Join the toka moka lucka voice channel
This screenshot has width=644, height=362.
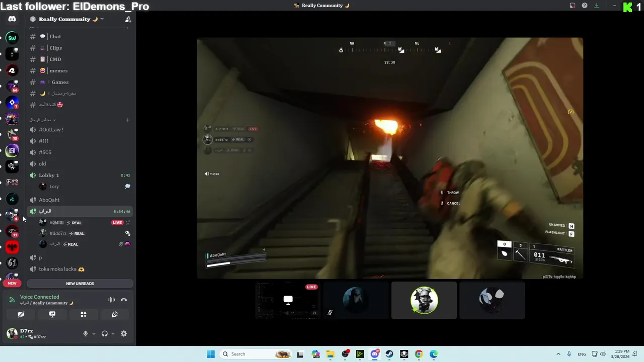[x=80, y=269]
